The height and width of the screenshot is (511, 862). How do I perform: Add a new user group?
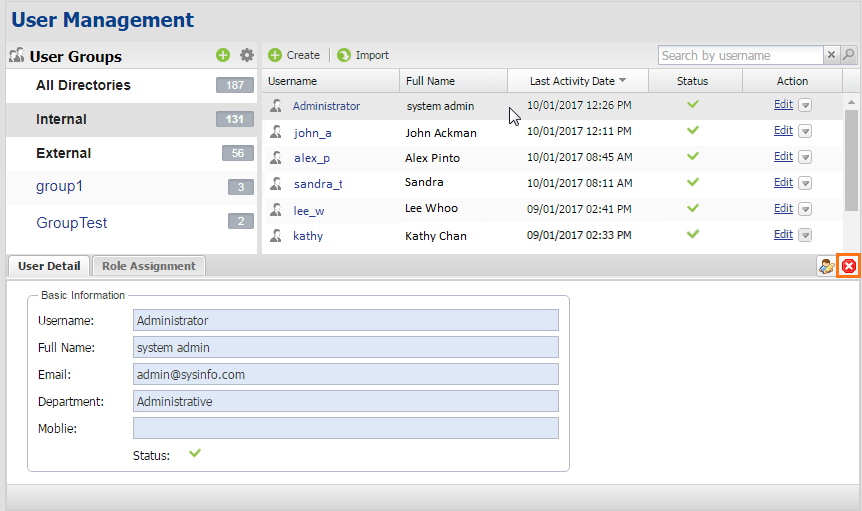point(223,56)
